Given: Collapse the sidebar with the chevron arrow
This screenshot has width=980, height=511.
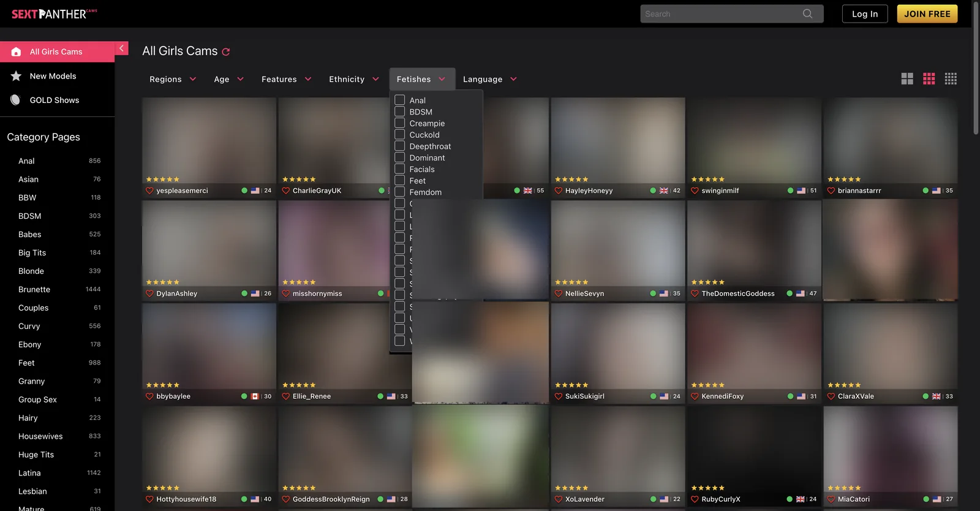Looking at the screenshot, I should click(121, 48).
